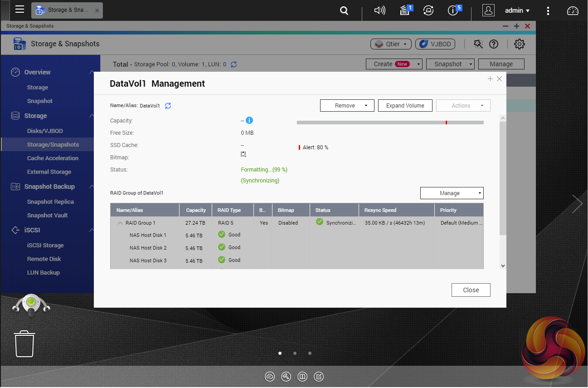Click the Expand Volume button

click(405, 106)
